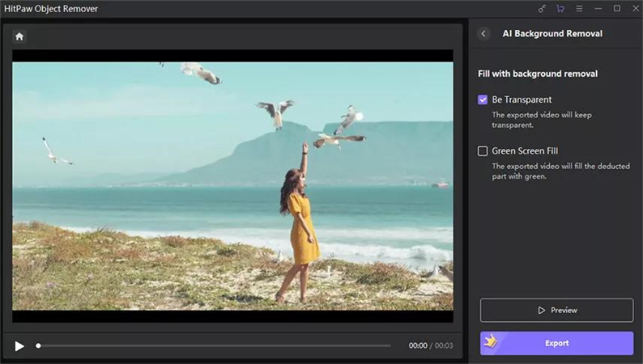Open the hamburger menu in title bar
This screenshot has width=643, height=364.
(579, 8)
